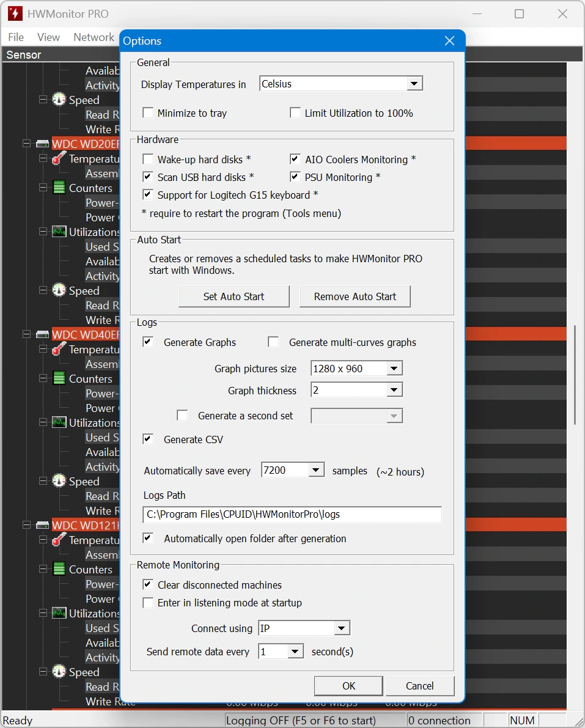Collapse Utilizations node under WDC WD20EF
585x728 pixels.
coord(43,232)
